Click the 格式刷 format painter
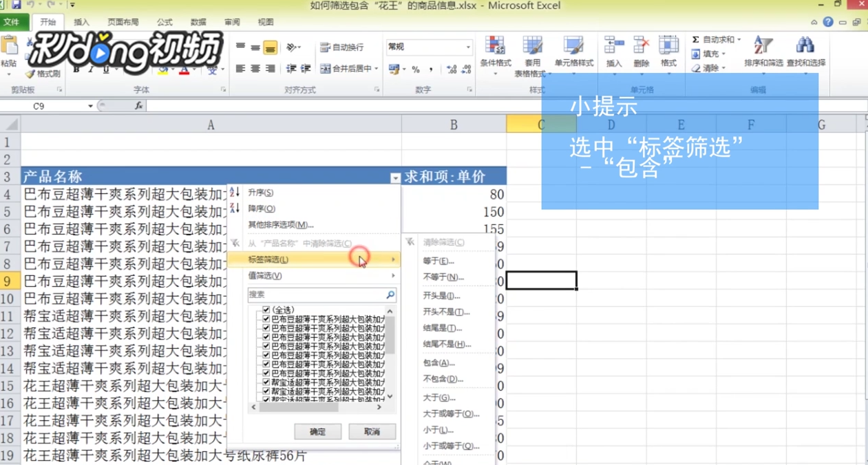The image size is (868, 465). pos(43,74)
